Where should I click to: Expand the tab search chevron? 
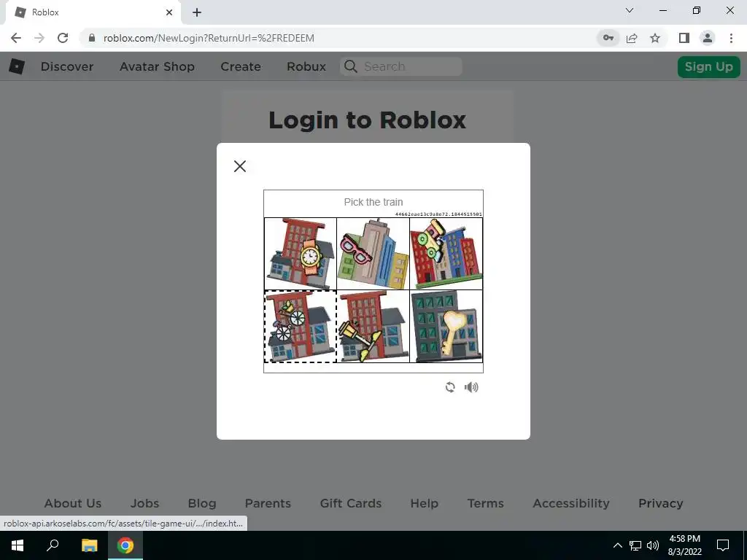tap(630, 10)
